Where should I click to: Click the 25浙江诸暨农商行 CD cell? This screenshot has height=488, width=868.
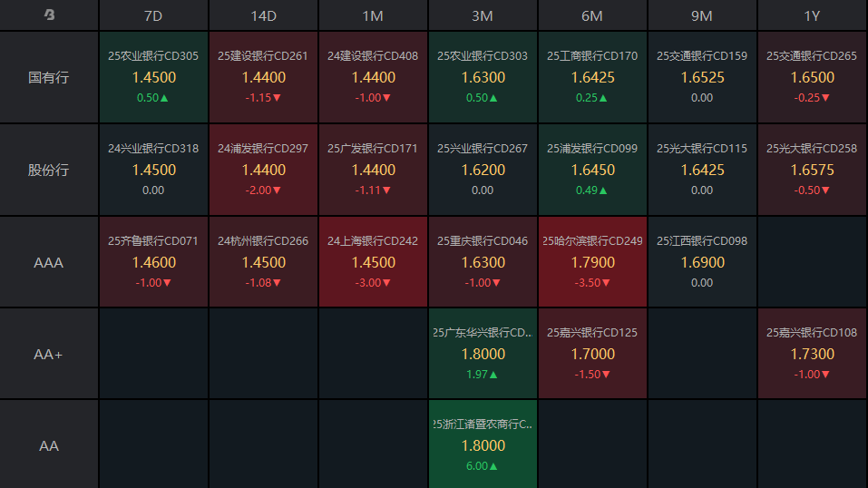pos(483,445)
